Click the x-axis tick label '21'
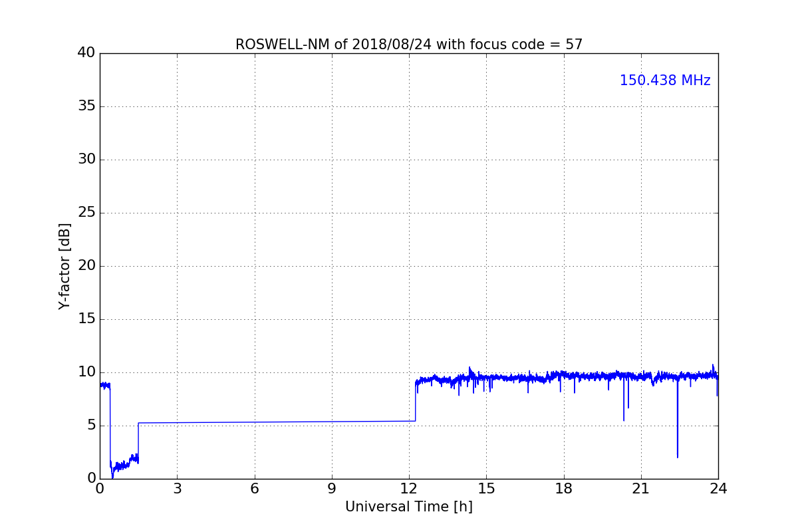 [x=641, y=488]
